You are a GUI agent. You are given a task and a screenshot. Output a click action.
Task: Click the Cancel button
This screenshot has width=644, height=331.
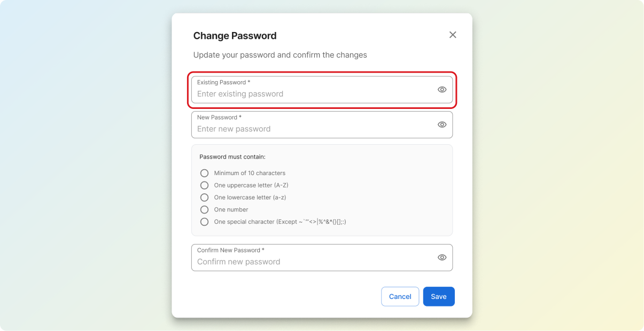(x=400, y=296)
